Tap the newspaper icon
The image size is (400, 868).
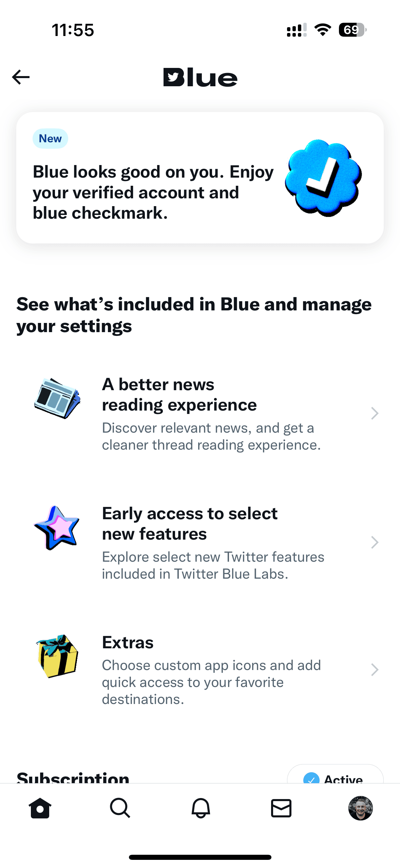[57, 398]
